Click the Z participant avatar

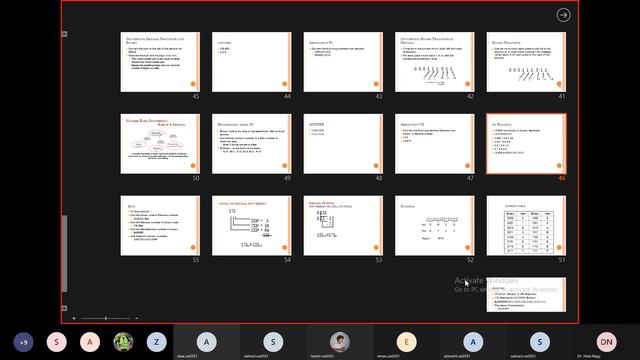point(156,342)
